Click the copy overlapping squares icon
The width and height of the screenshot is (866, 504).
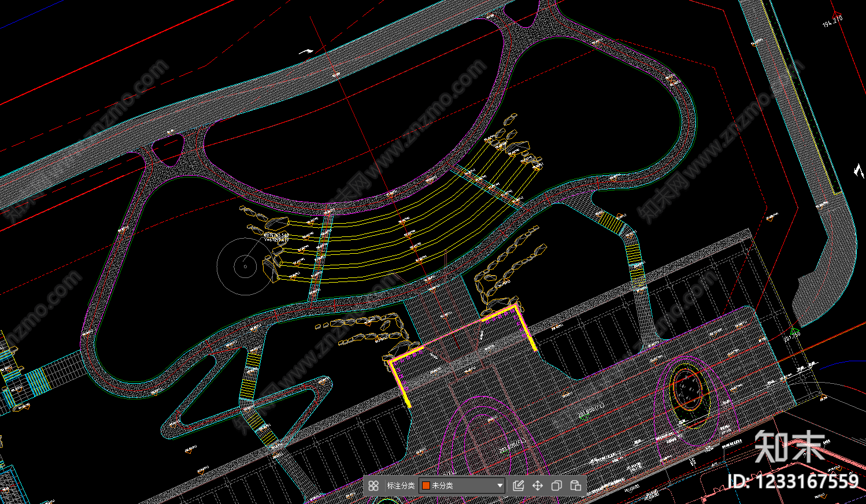[557, 486]
